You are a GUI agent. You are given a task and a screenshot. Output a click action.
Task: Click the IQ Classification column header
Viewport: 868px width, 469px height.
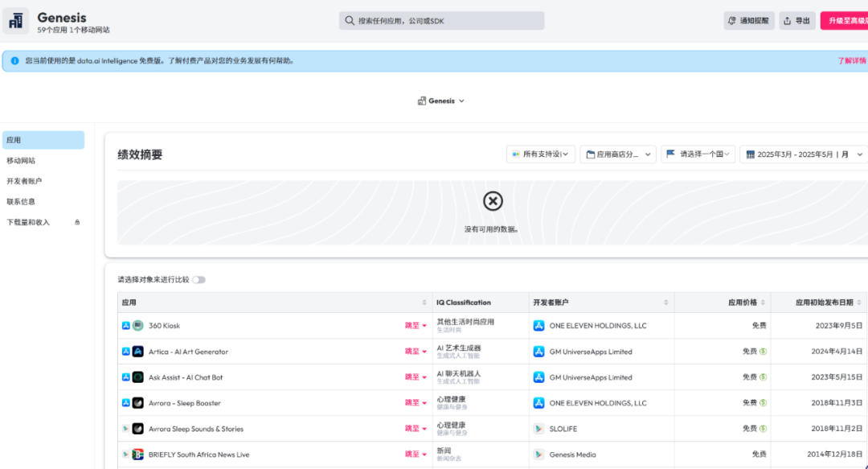(x=464, y=302)
